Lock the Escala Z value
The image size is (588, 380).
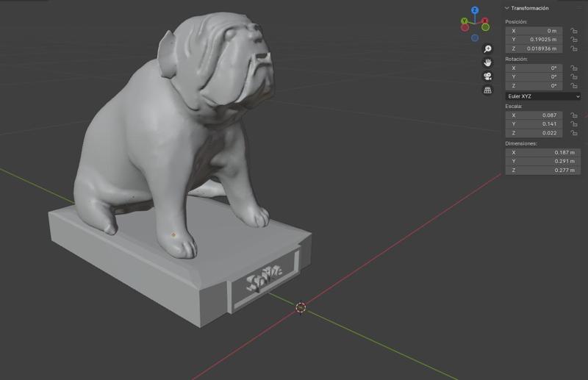coord(574,133)
